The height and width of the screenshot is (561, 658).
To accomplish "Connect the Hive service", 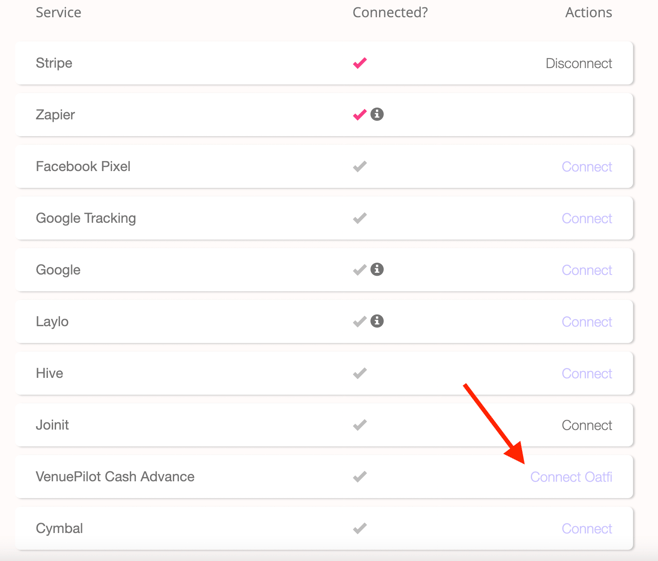I will 587,373.
